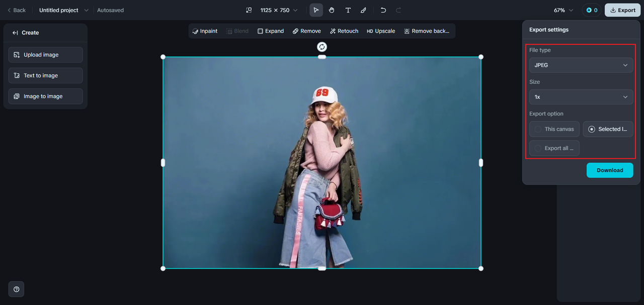Viewport: 644px width, 305px height.
Task: Choose the Blend tool
Action: pos(237,31)
